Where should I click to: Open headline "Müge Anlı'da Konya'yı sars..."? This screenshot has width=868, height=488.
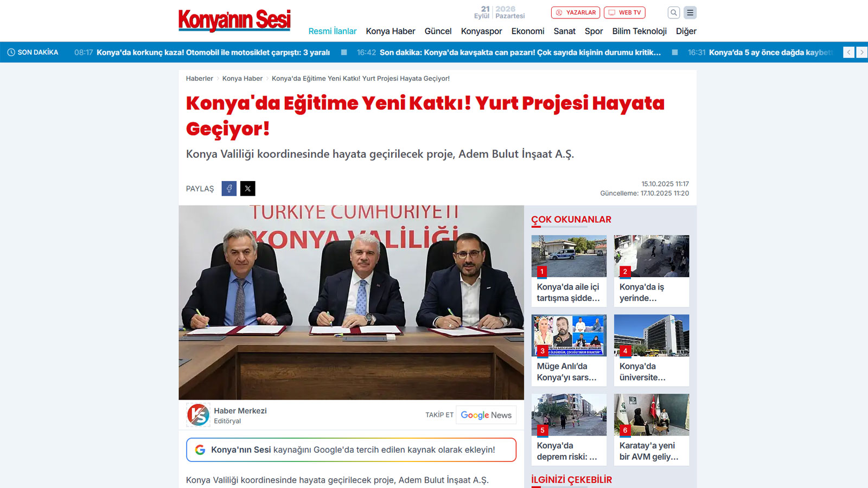567,372
